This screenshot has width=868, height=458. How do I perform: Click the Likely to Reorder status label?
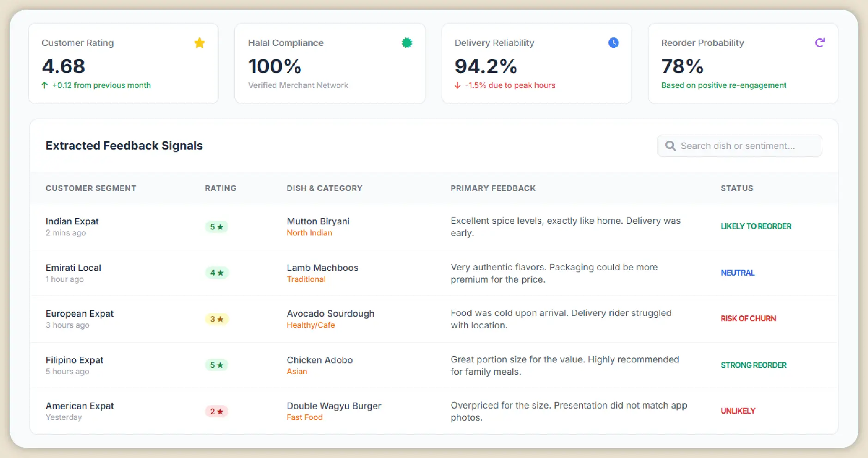756,226
